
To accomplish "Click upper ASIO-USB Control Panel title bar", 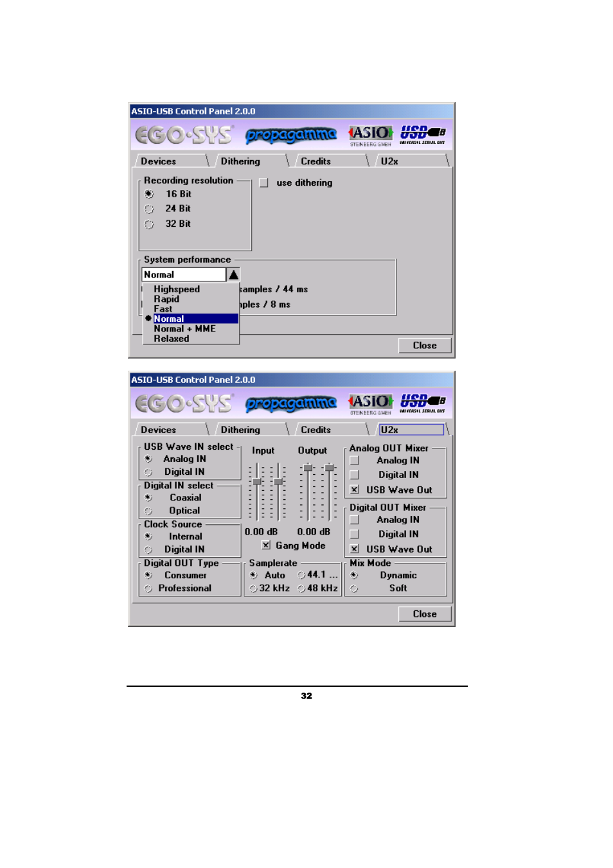I will [292, 111].
